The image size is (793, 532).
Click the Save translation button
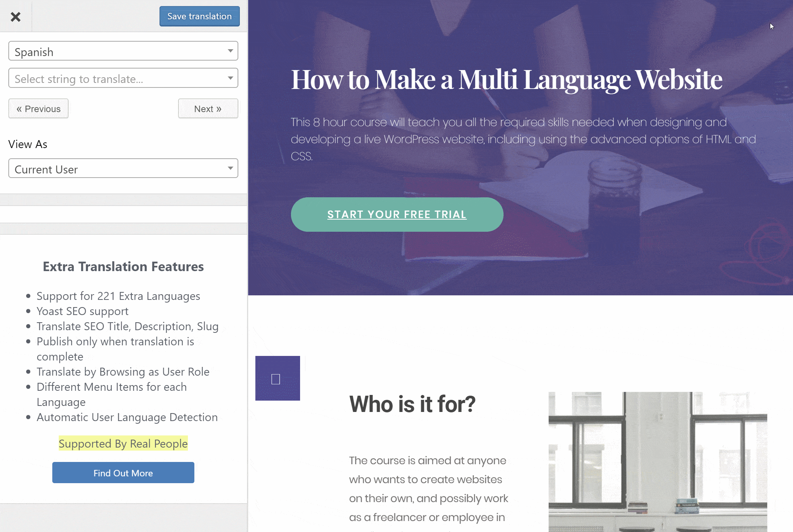pos(200,16)
